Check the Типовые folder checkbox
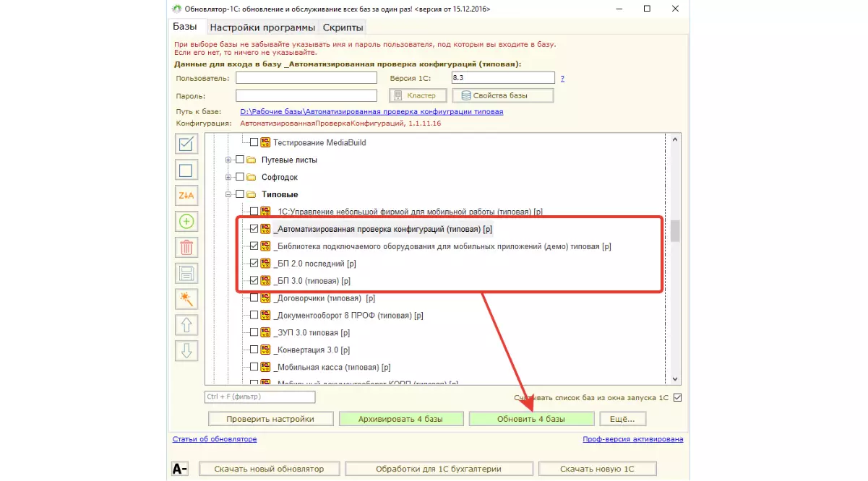The height and width of the screenshot is (481, 868). [x=240, y=194]
